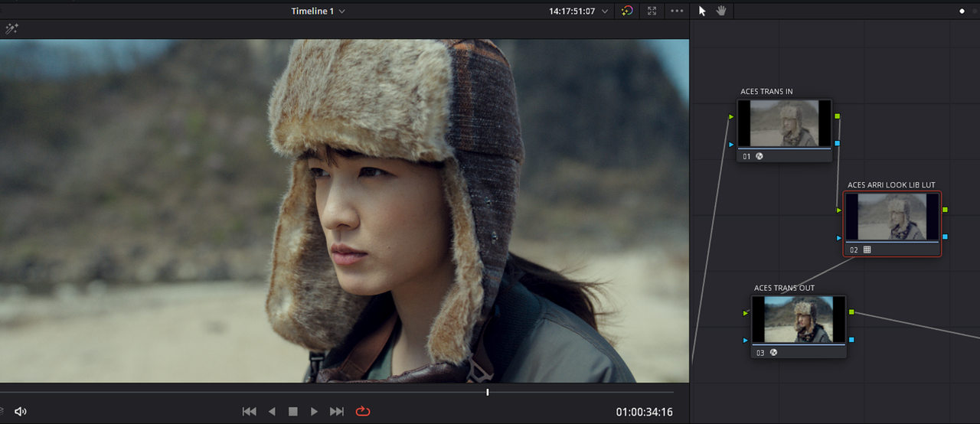980x424 pixels.
Task: Select the ACES TRANS OUT node thumbnail
Action: [x=799, y=319]
